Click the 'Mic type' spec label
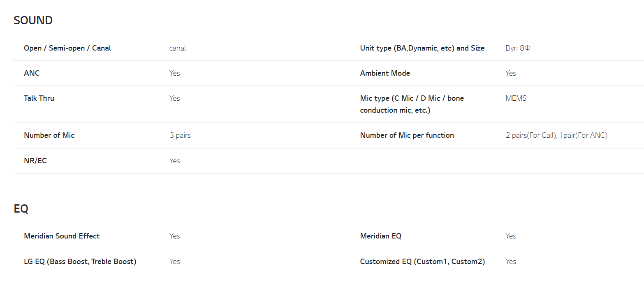Screen dimensions: 644x287 [x=412, y=104]
